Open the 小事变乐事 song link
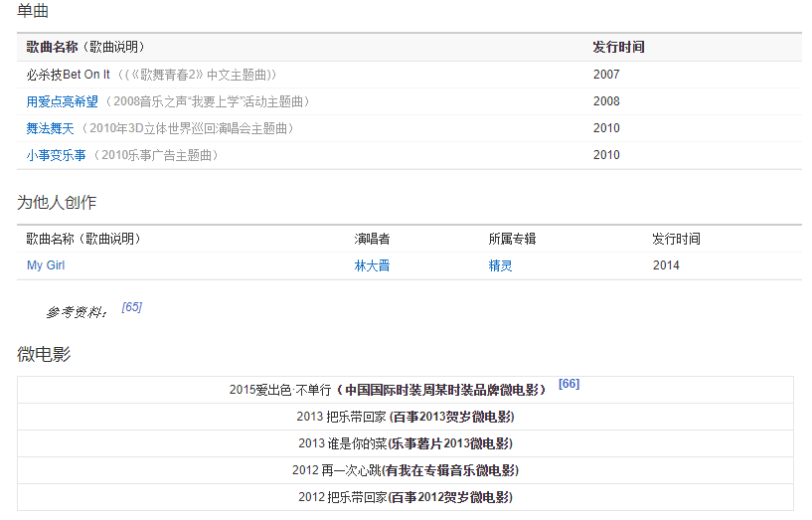Viewport: 812px width, 520px height. tap(56, 155)
